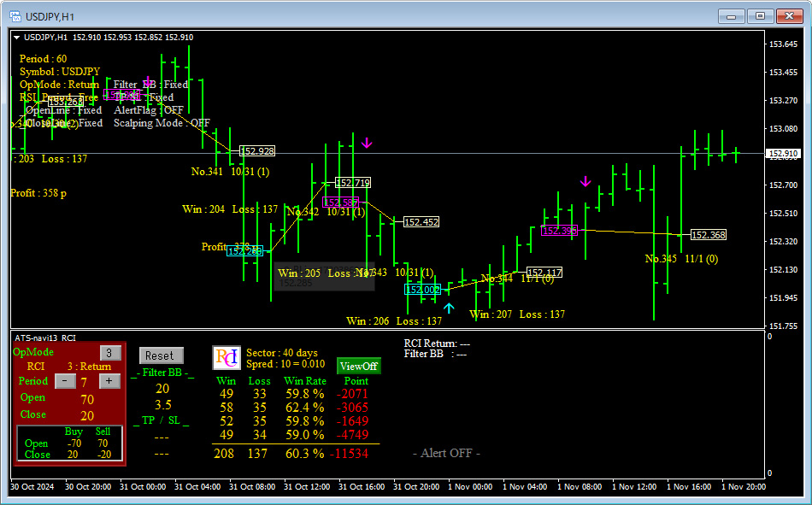Click the 62.4 % win rate cell

point(305,408)
